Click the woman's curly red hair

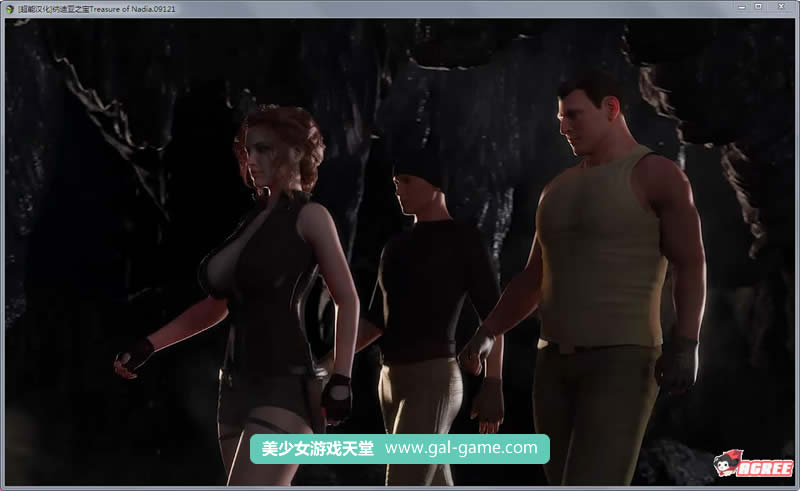point(285,138)
